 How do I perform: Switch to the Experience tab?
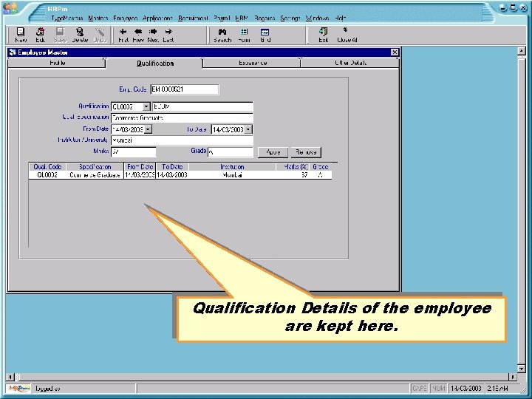[x=253, y=63]
